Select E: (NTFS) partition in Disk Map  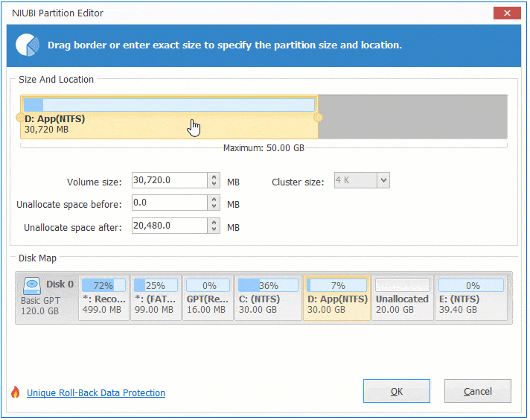[473, 299]
